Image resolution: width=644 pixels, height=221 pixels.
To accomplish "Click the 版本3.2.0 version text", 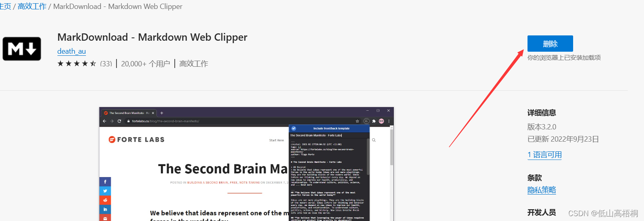I will coord(542,127).
